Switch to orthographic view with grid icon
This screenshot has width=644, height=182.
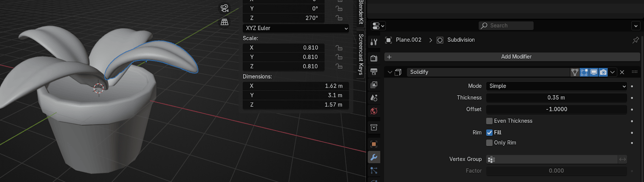225,22
